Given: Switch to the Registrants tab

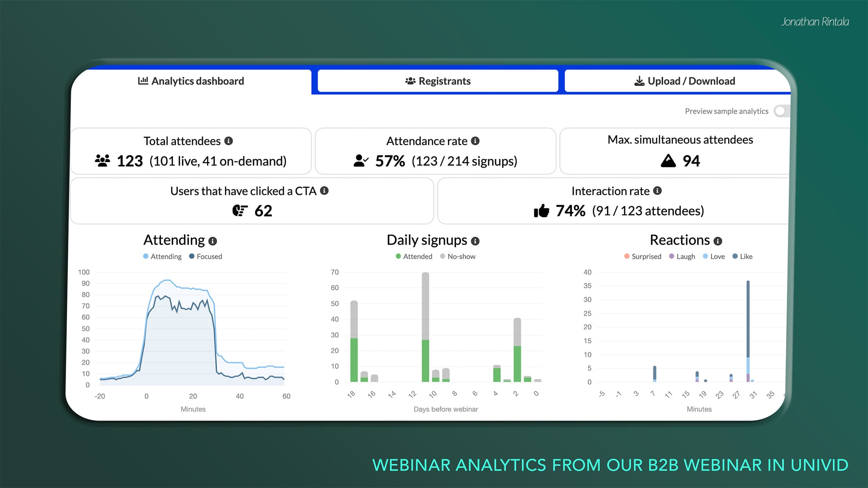Looking at the screenshot, I should tap(438, 81).
